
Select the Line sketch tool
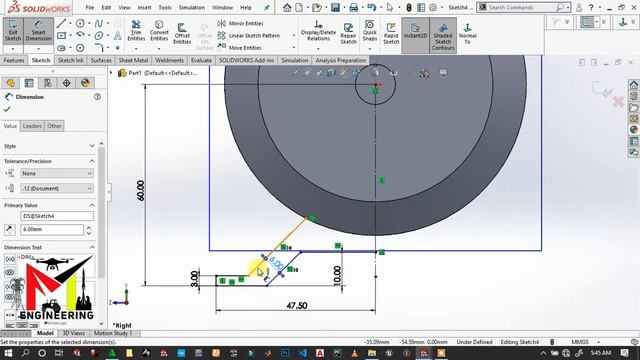(x=61, y=24)
